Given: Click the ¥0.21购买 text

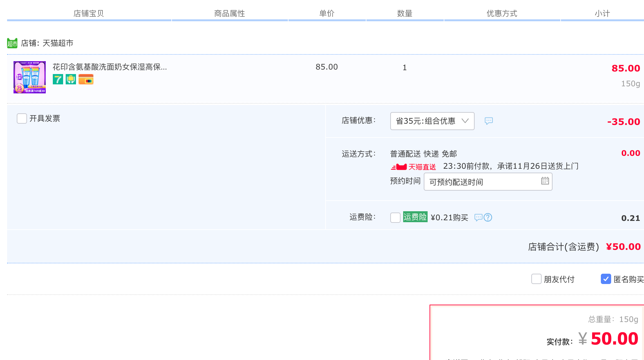Looking at the screenshot, I should click(450, 218).
